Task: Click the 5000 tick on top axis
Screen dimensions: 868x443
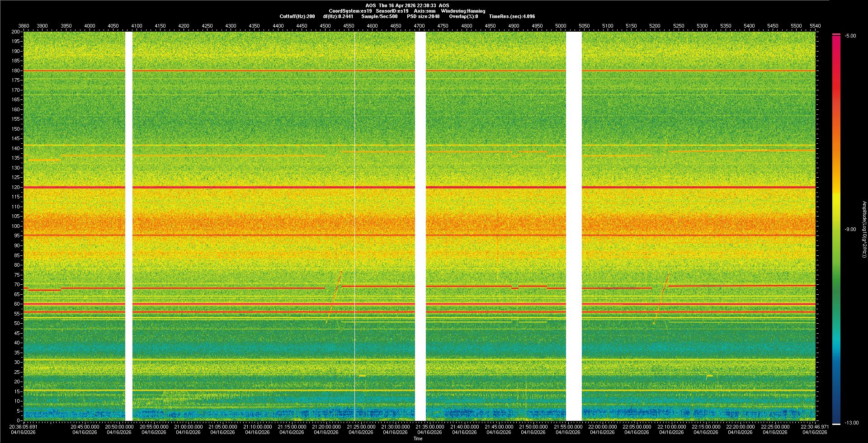Action: 561,26
